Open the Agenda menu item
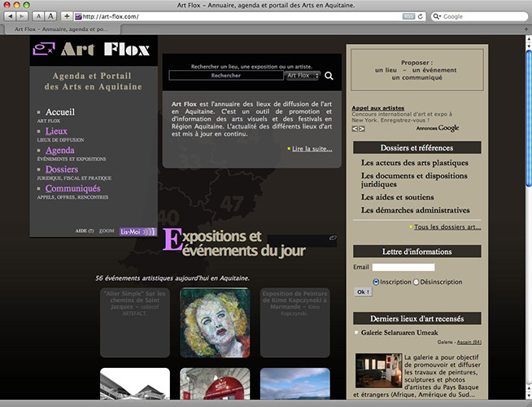This screenshot has width=532, height=407. (x=60, y=151)
